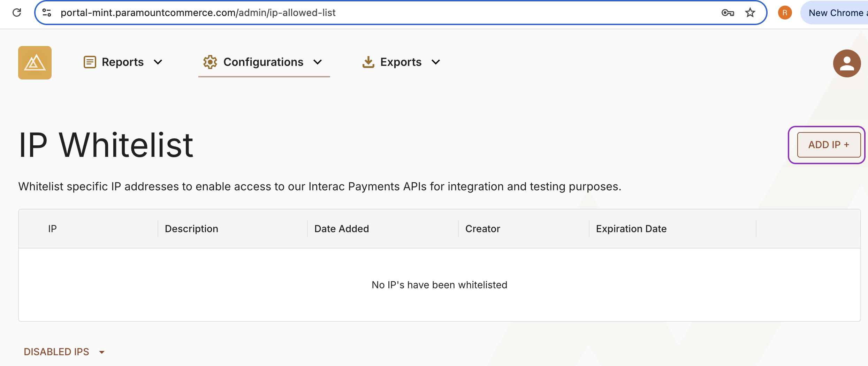Bookmark this page with the star icon
The width and height of the screenshot is (868, 366).
pos(750,13)
